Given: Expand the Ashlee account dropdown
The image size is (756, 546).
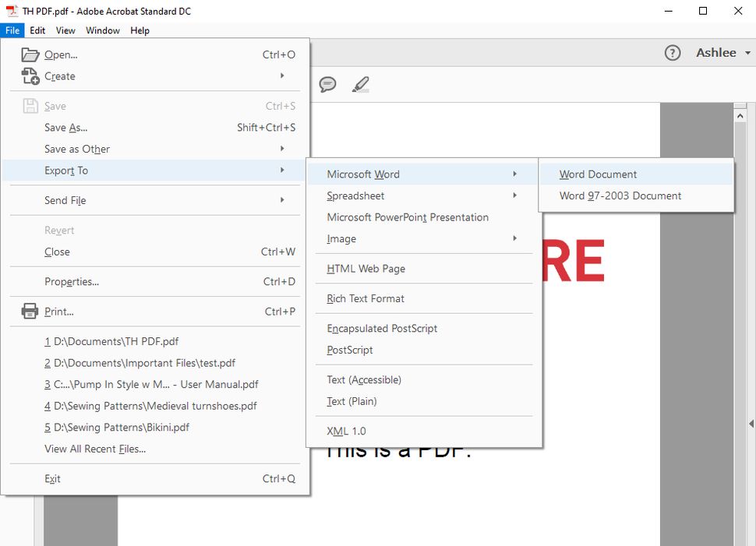Looking at the screenshot, I should click(x=717, y=52).
